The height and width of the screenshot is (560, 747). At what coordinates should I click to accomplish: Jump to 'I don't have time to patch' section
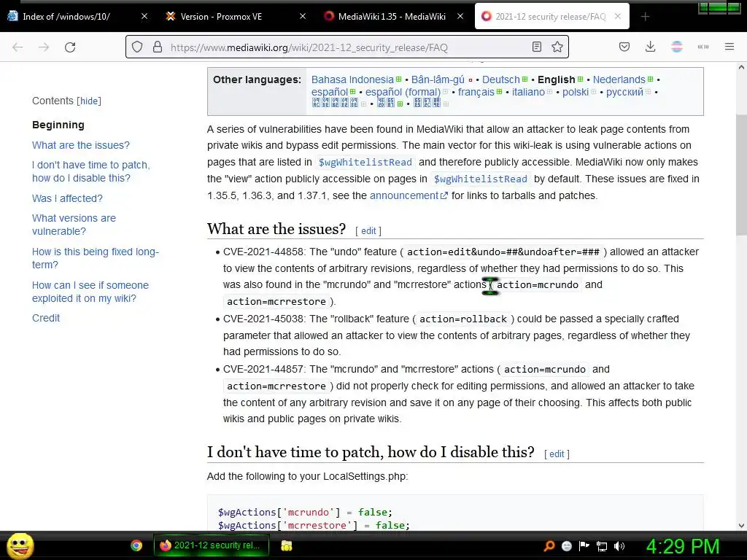click(91, 171)
